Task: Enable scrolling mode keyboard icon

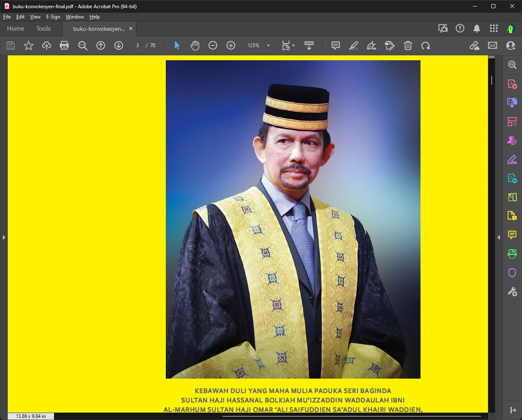Action: point(309,45)
